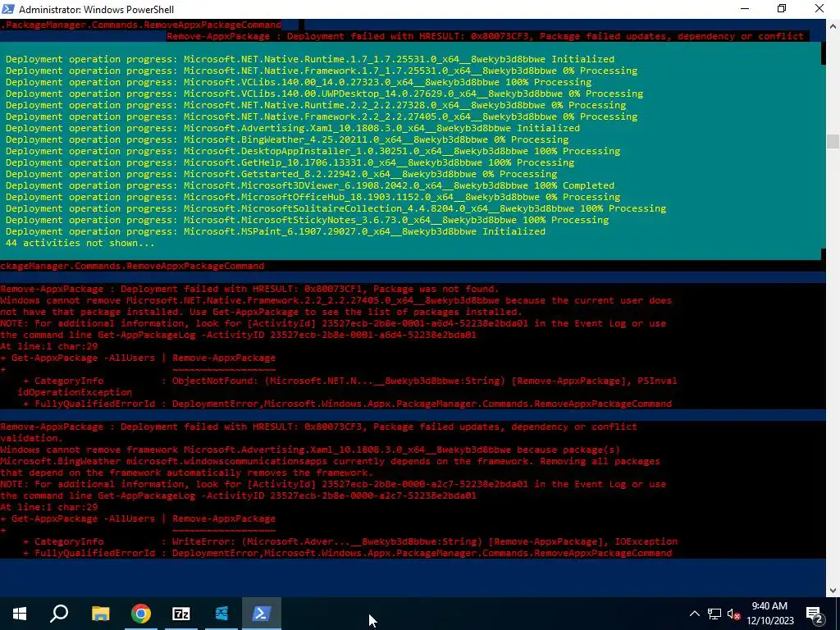The height and width of the screenshot is (630, 840).
Task: Click the scrollbar up arrow
Action: click(833, 25)
